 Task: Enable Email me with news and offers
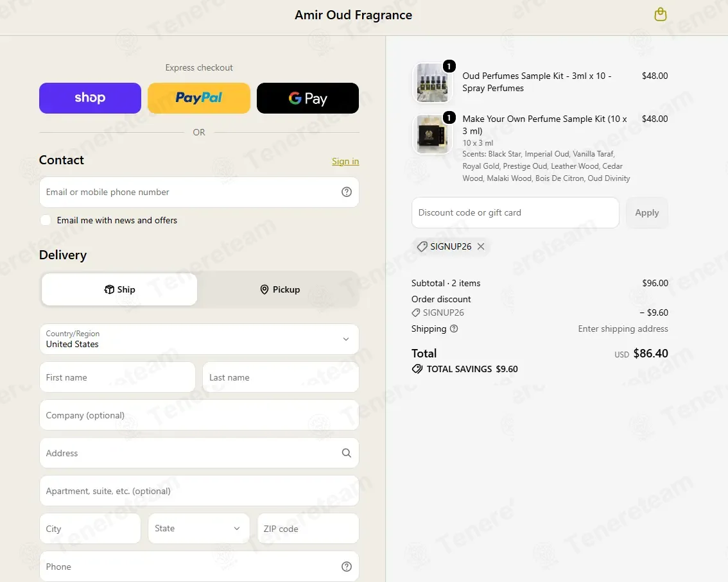pyautogui.click(x=46, y=220)
